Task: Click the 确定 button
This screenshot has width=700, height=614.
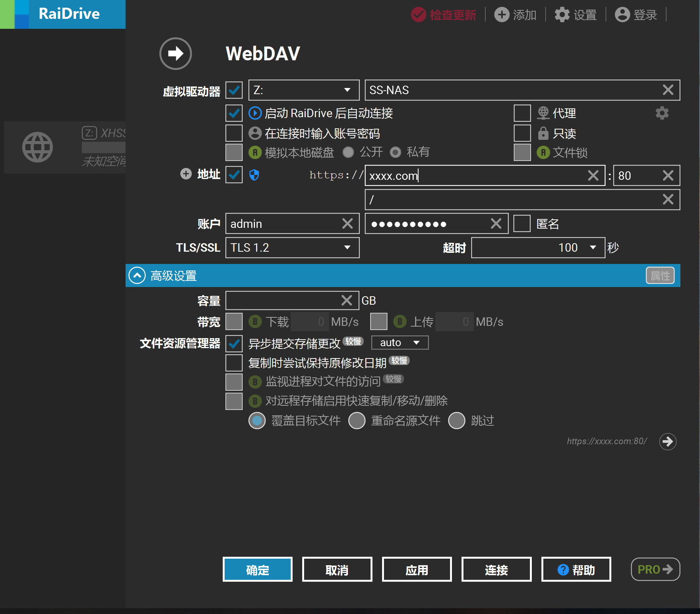Action: [258, 569]
